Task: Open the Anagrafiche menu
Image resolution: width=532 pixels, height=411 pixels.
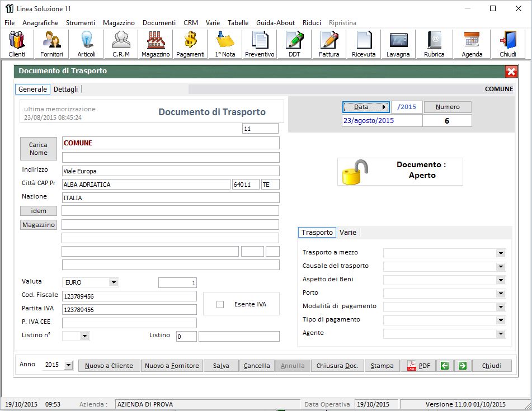Action: pyautogui.click(x=40, y=23)
